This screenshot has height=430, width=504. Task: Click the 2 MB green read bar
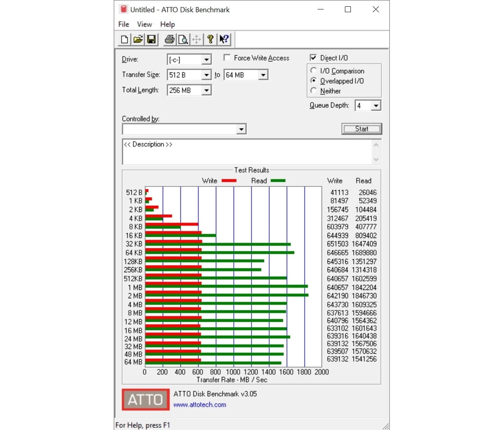(x=227, y=295)
